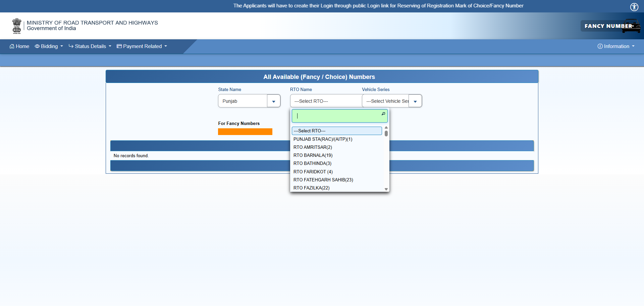Click the orange Fancy Numbers color swatch
Screen dimensions: 644x306
(245, 132)
